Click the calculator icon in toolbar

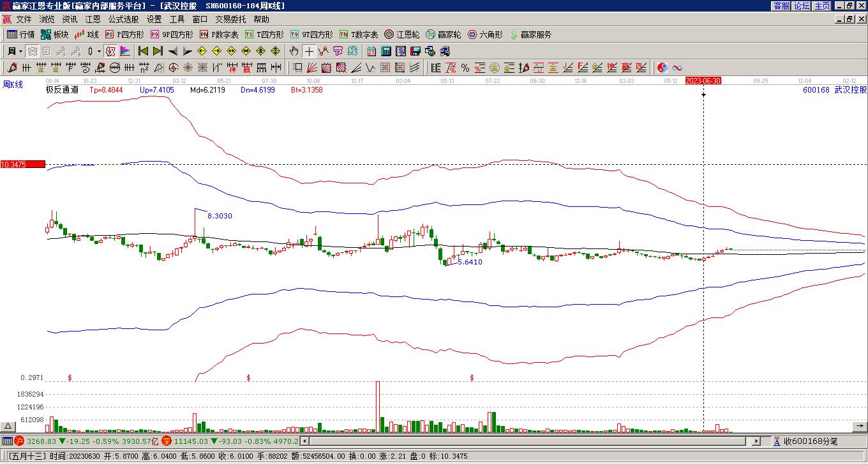pyautogui.click(x=386, y=51)
